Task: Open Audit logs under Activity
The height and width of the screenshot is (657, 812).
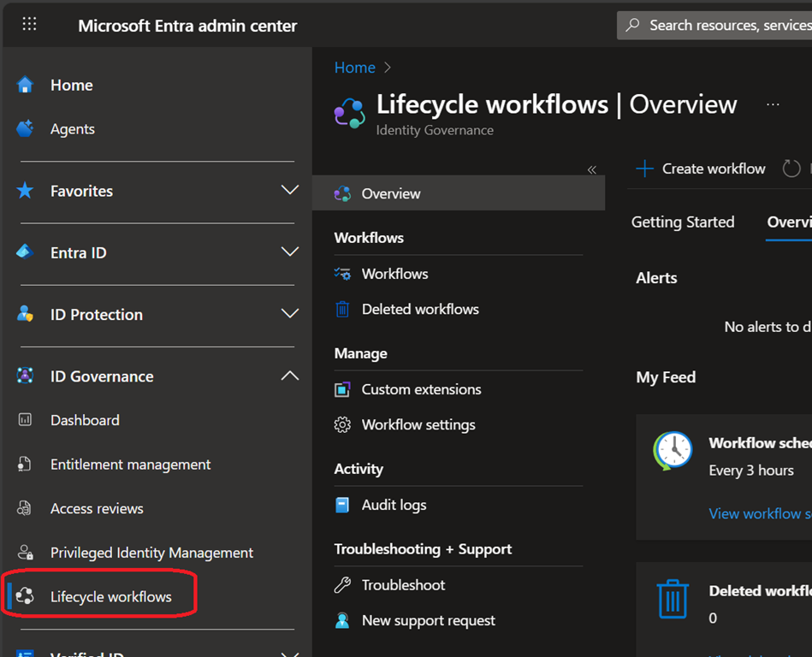Action: point(394,506)
